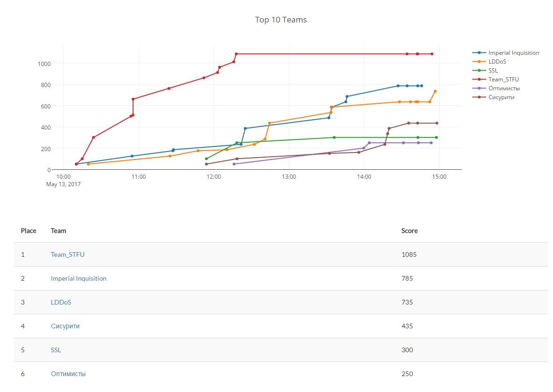Click the score value 735
Screen dimensions: 553x392
(x=407, y=302)
